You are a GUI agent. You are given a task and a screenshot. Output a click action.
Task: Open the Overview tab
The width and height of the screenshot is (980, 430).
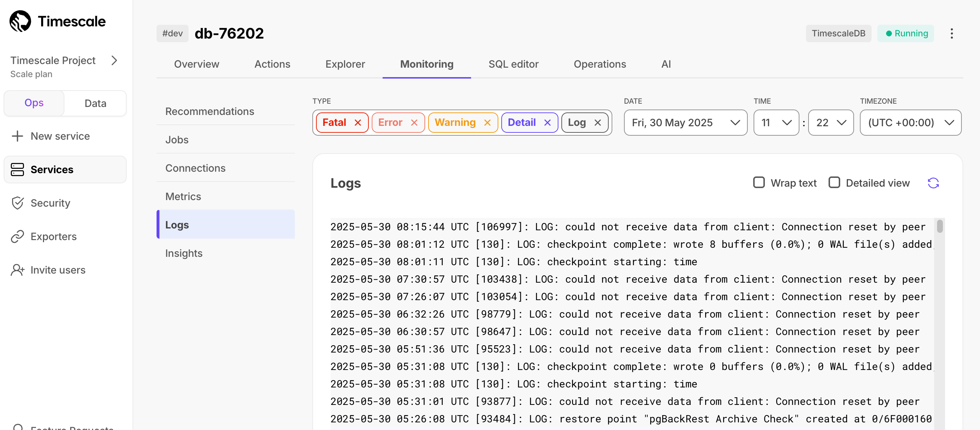197,64
